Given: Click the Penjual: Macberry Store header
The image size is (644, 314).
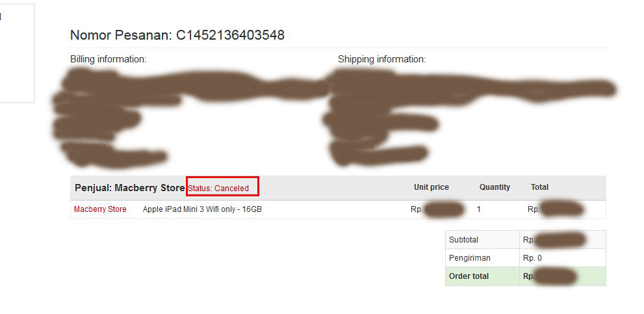Looking at the screenshot, I should [x=129, y=188].
